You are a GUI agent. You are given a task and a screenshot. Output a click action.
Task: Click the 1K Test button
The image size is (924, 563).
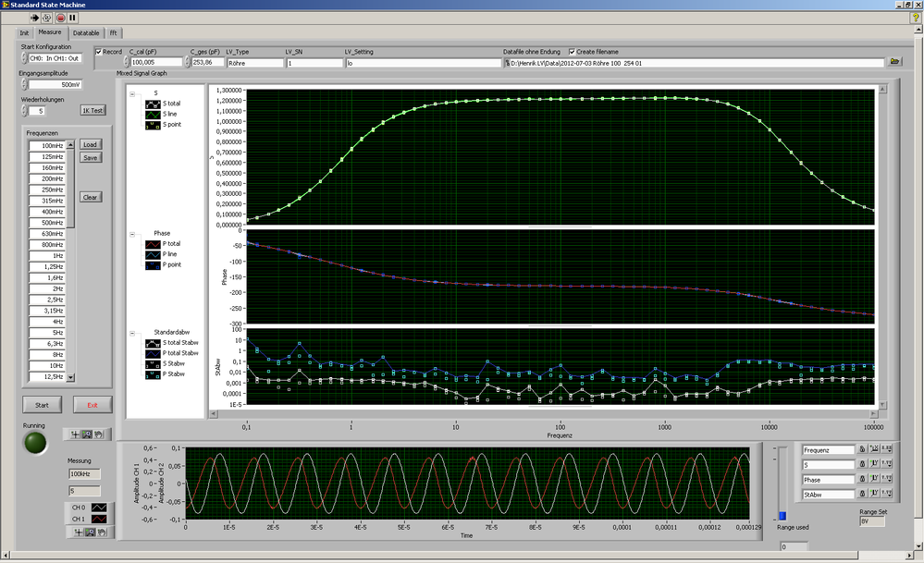[x=93, y=110]
